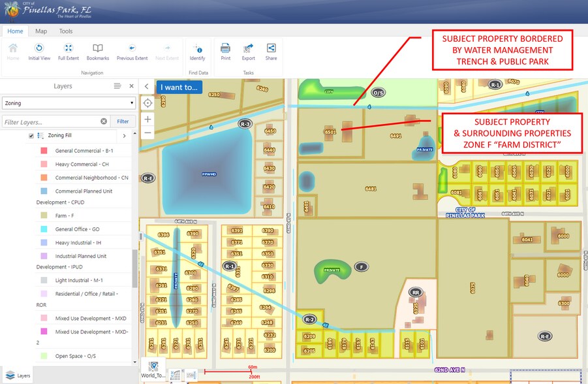Screen dimensions: 588x384
Task: Select the Layers tab at the panel bottom
Action: (x=18, y=376)
